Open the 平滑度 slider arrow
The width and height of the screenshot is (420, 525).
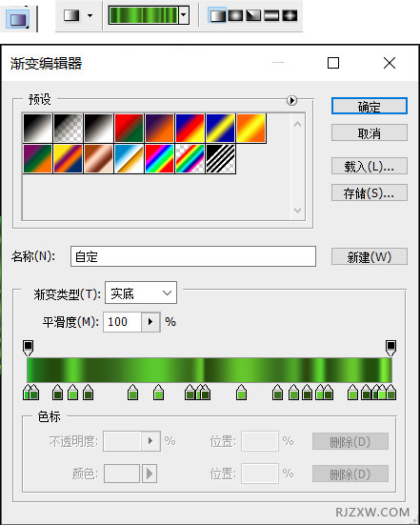click(150, 322)
